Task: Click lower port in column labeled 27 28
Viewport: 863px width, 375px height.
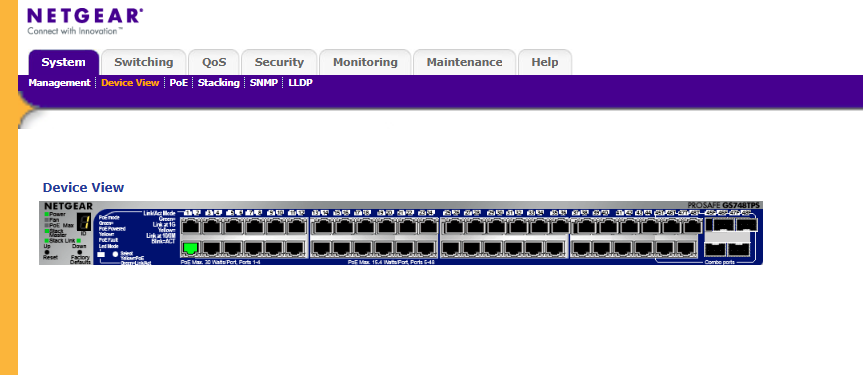Action: (471, 248)
